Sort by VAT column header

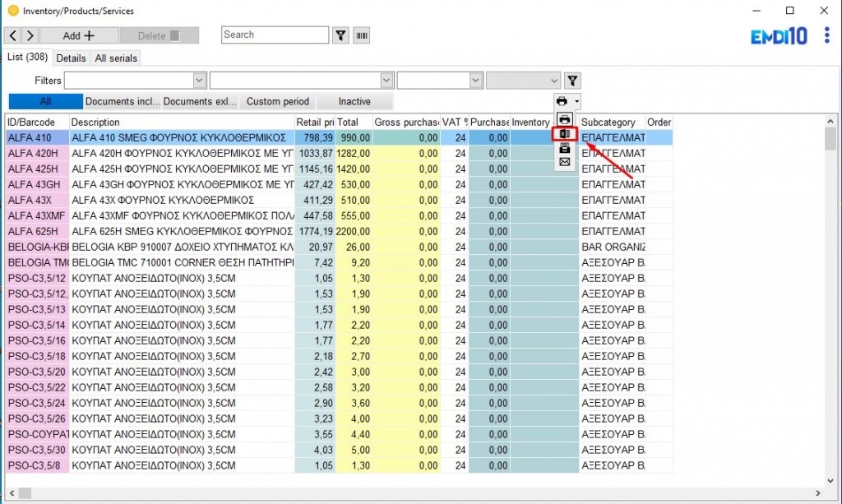coord(454,123)
